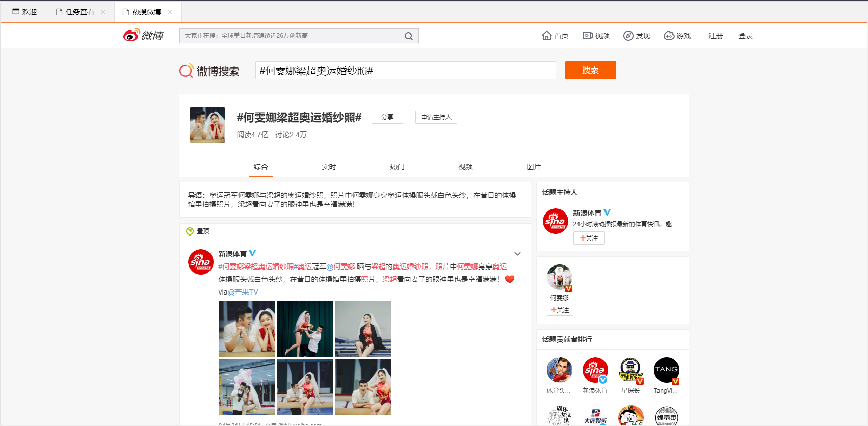Select the 热门 results tab
The height and width of the screenshot is (426, 868).
coord(398,167)
